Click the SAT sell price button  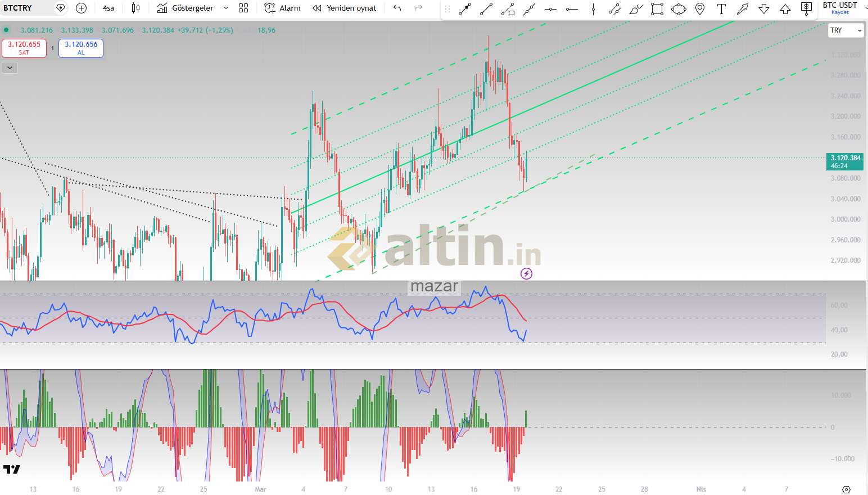(x=24, y=48)
